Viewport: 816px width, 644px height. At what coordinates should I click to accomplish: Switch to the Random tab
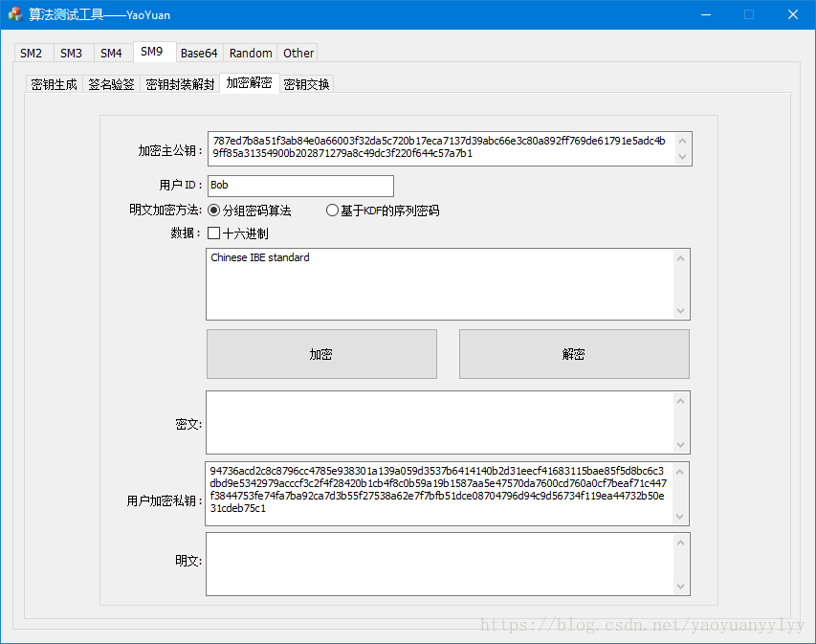coord(251,53)
